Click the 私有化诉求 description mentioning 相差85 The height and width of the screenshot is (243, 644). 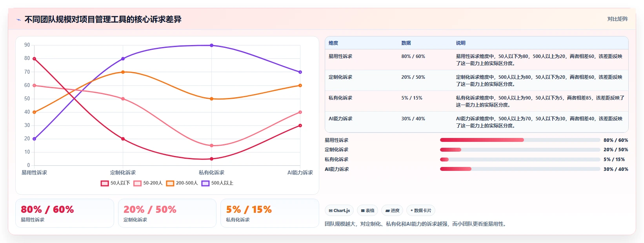click(x=540, y=102)
